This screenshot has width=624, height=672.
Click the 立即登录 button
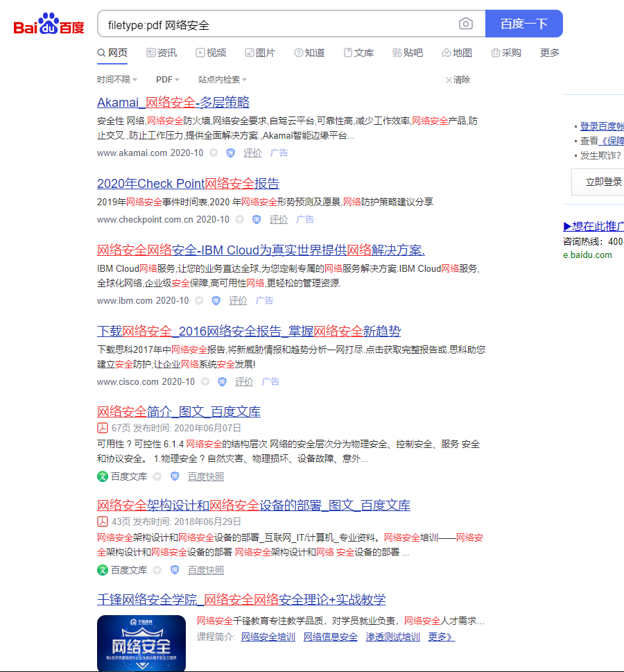tap(598, 182)
